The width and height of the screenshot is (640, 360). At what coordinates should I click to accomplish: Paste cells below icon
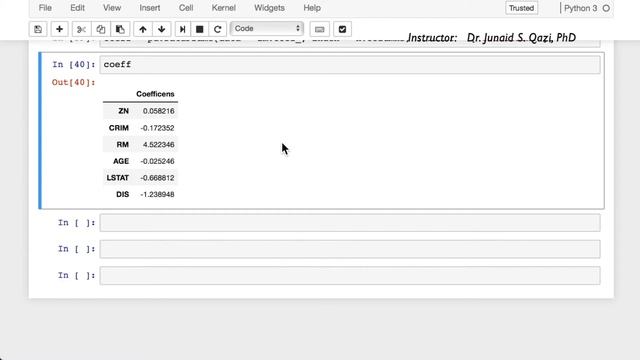pyautogui.click(x=120, y=29)
